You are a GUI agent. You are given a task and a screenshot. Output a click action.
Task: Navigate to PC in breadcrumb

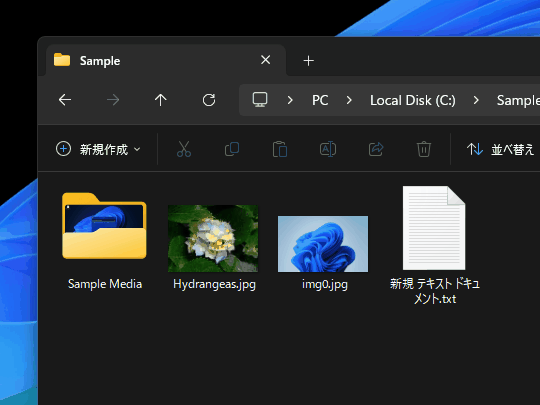320,100
